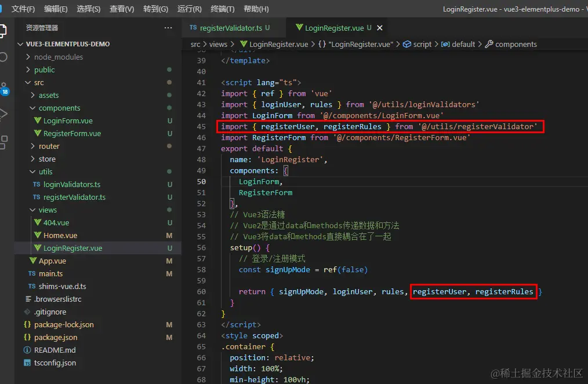
Task: Open Source Control with 18 changes badge
Action: 4,89
